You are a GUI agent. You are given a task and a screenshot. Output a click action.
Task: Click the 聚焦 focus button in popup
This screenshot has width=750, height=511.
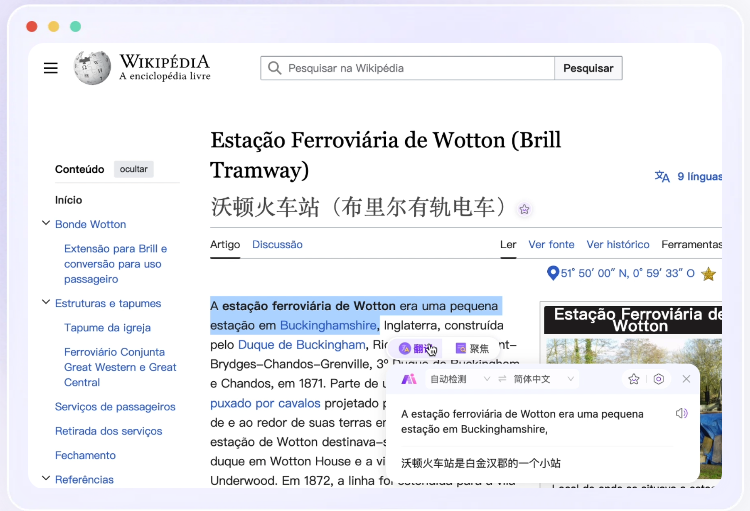(472, 348)
